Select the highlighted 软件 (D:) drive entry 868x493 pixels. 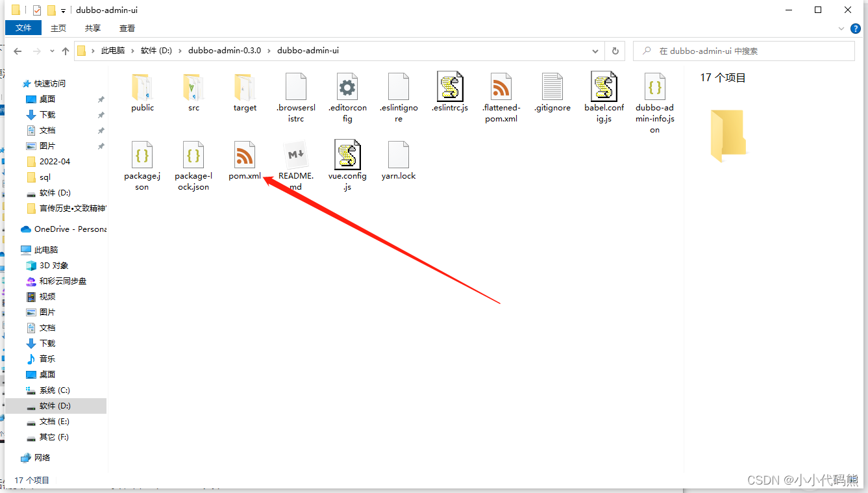tap(55, 405)
